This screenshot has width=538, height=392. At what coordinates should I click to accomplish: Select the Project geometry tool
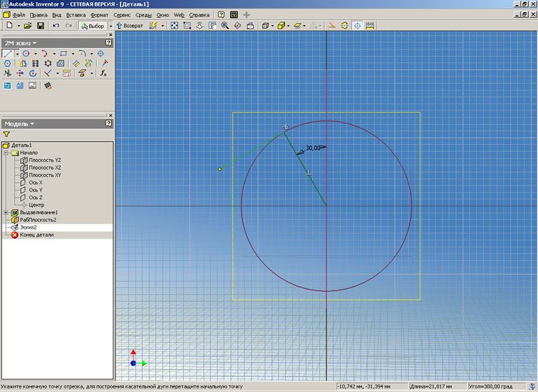(x=82, y=73)
